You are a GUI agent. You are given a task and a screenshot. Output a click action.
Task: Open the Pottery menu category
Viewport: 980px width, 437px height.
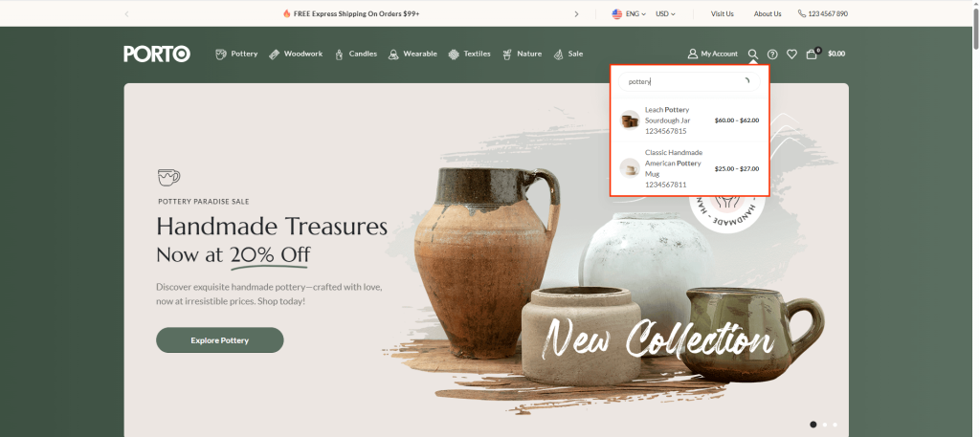click(x=236, y=54)
